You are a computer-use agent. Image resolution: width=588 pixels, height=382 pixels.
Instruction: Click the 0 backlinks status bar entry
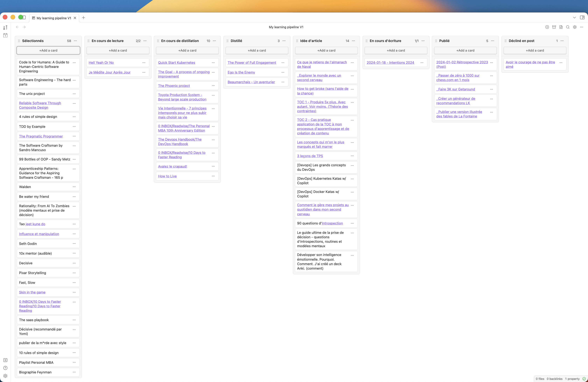(x=554, y=379)
